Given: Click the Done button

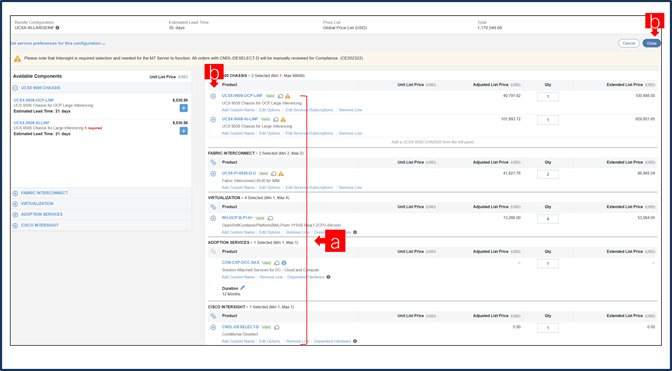Looking at the screenshot, I should coord(651,43).
